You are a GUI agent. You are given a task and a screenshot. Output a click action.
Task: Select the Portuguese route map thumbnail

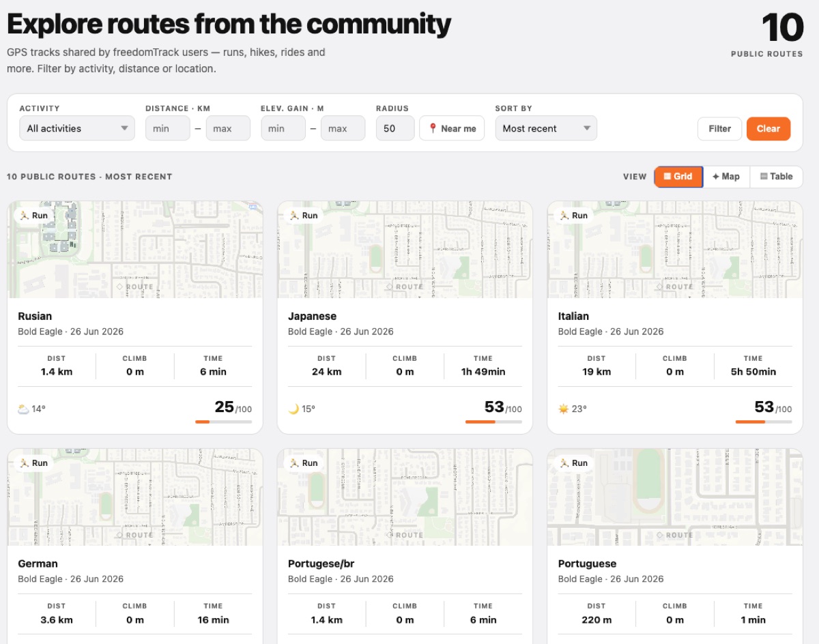point(675,497)
